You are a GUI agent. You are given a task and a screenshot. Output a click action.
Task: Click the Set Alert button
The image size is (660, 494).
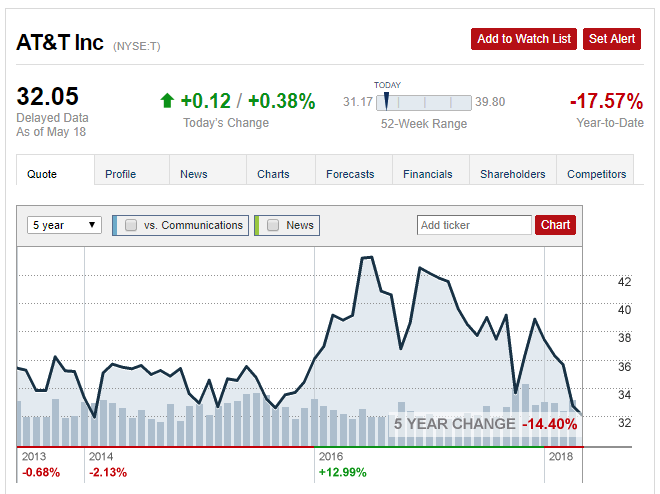pos(612,39)
